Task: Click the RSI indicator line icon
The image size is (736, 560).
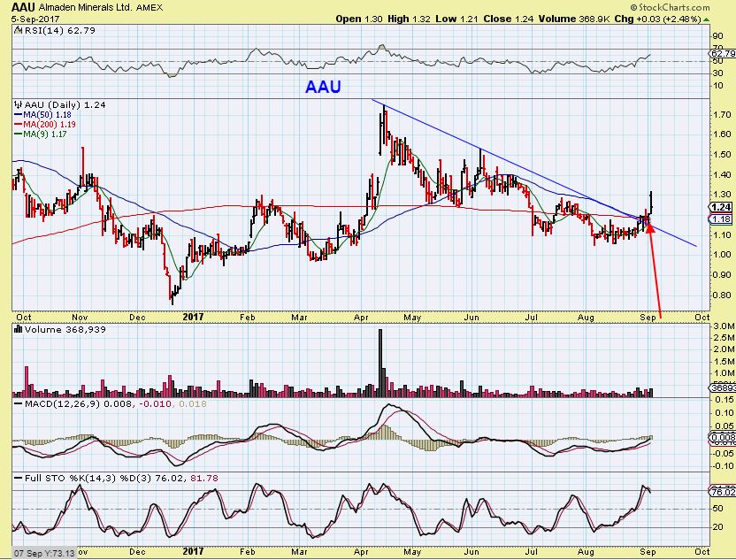Action: [x=18, y=30]
